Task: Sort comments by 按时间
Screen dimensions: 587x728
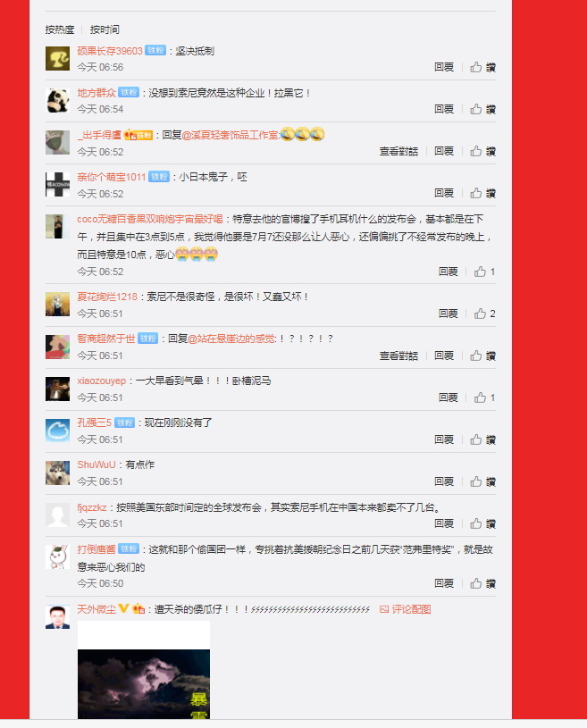Action: (x=105, y=29)
